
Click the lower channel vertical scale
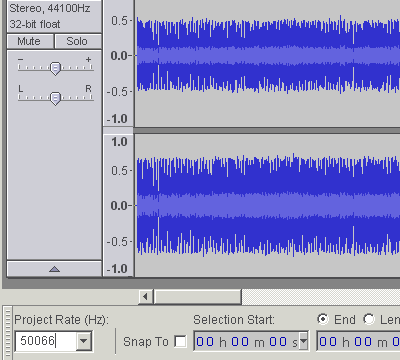coord(118,205)
